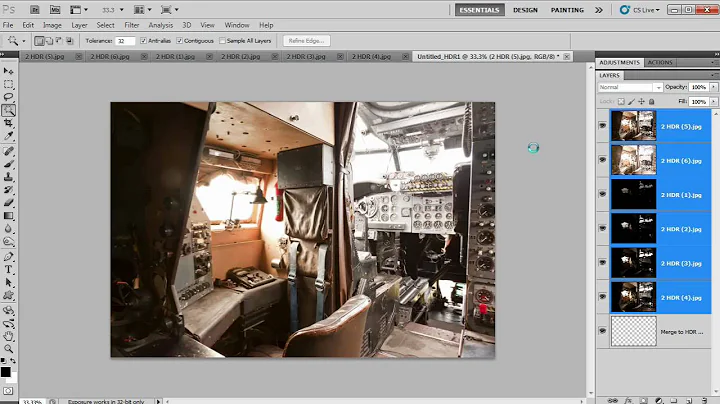The height and width of the screenshot is (404, 720).
Task: Select the Rectangular Marquee tool
Action: tap(8, 84)
